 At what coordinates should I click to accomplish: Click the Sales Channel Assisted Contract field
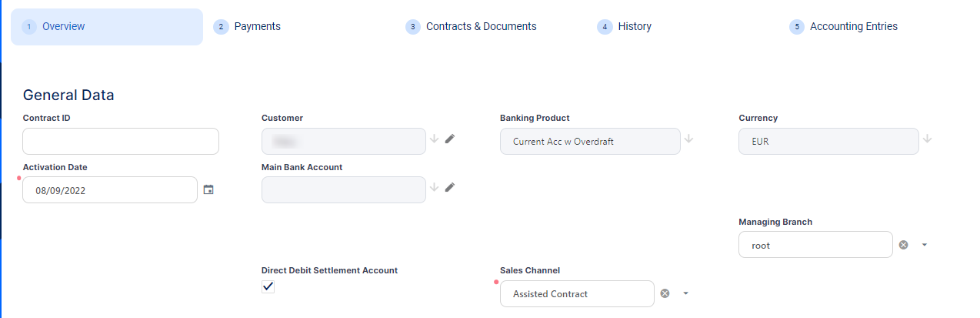click(x=577, y=294)
